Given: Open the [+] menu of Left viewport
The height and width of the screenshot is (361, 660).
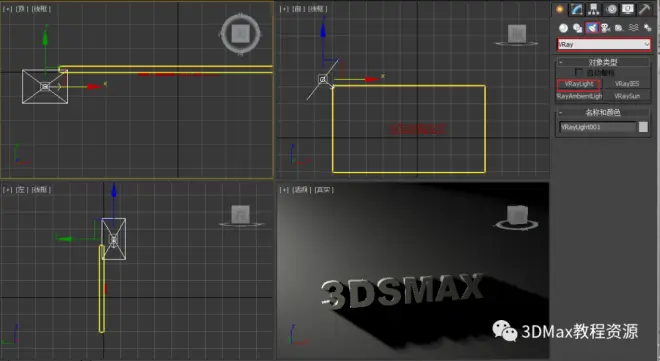Looking at the screenshot, I should (7, 190).
